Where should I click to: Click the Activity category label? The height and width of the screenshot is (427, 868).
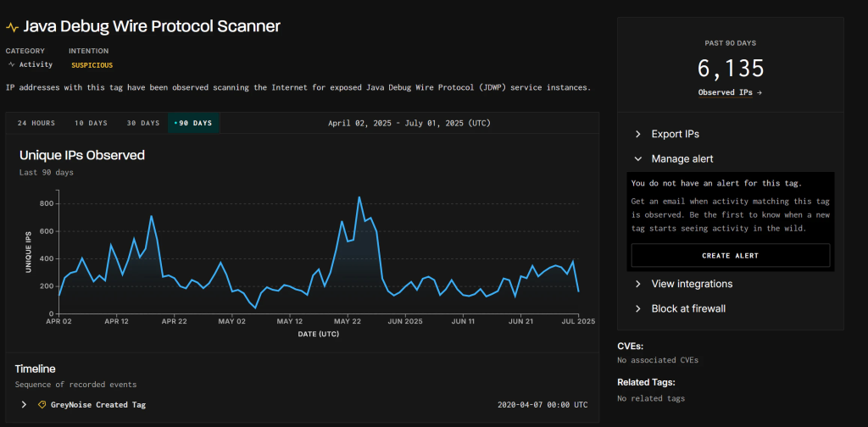click(36, 64)
